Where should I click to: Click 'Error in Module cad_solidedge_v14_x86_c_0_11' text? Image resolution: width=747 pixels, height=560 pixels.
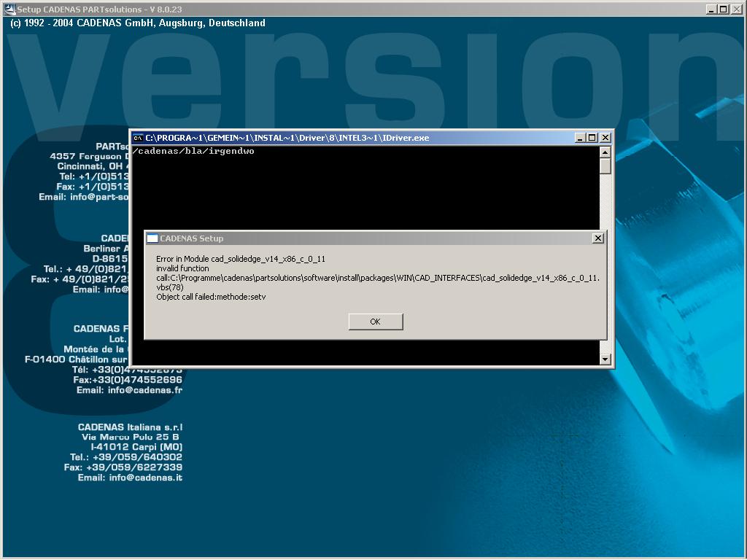(x=241, y=259)
